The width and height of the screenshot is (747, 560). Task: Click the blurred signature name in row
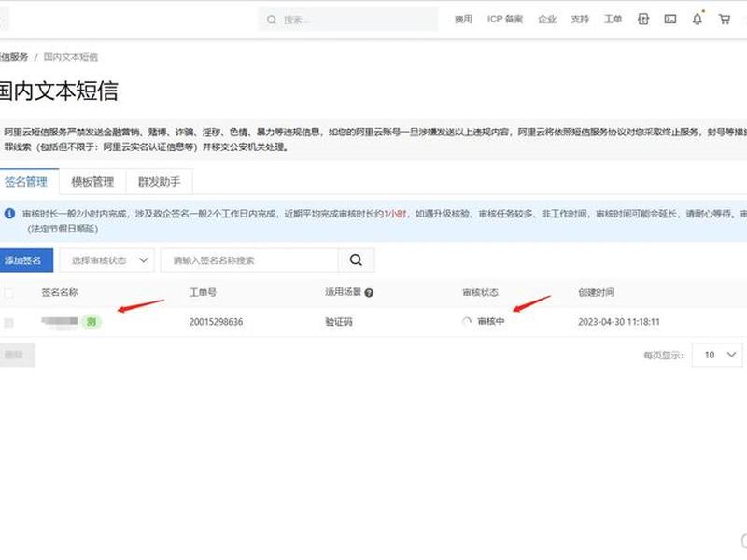coord(60,321)
